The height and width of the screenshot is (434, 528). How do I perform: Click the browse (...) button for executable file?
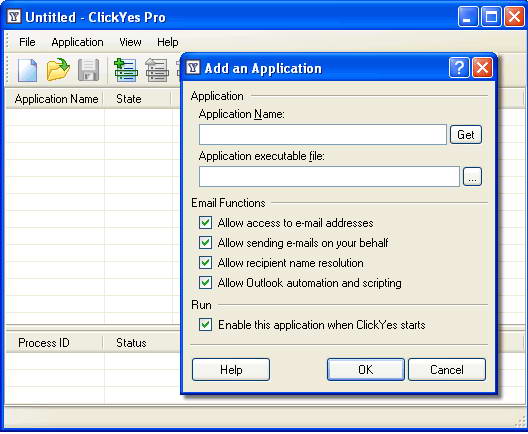pyautogui.click(x=472, y=176)
